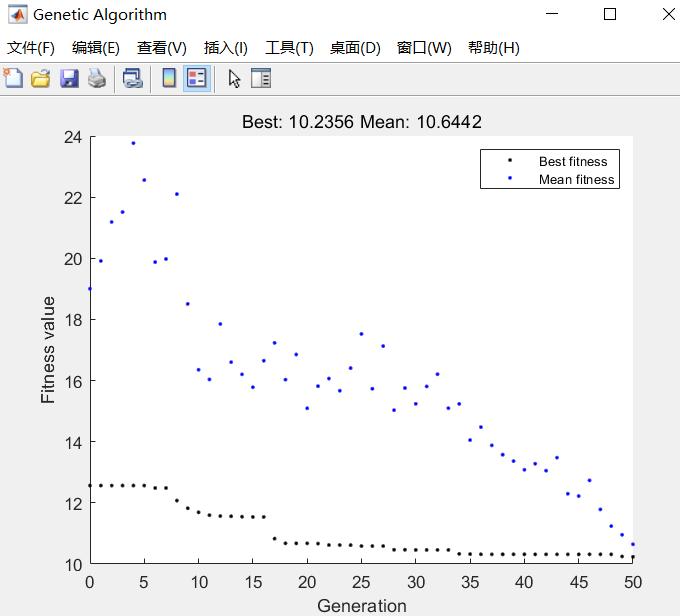Image resolution: width=680 pixels, height=616 pixels.
Task: Click the x-axis tick label 10
Action: point(199,582)
